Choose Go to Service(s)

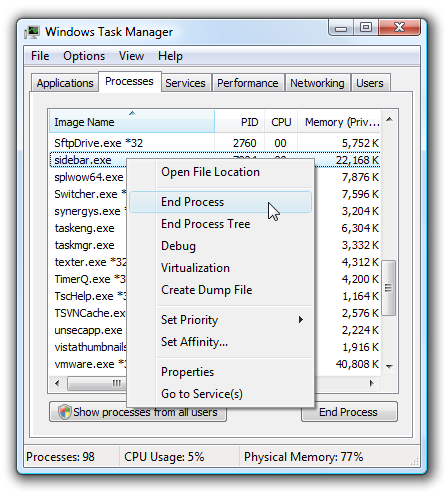point(220,394)
